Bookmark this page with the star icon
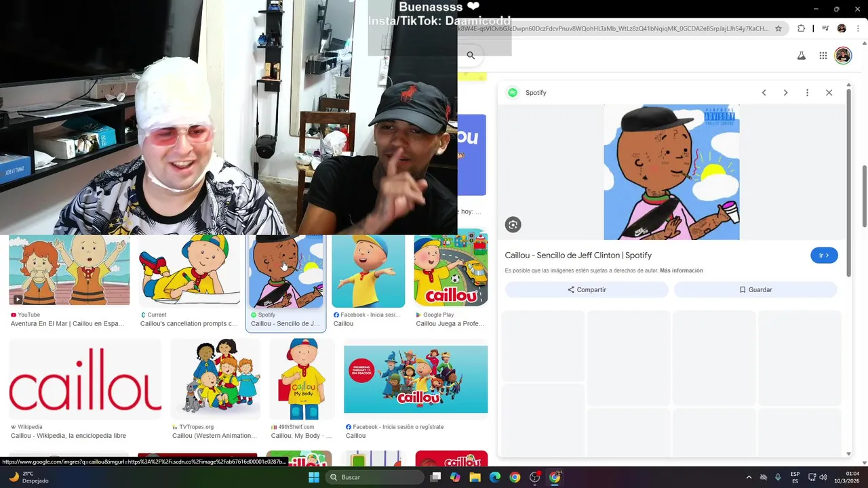Image resolution: width=868 pixels, height=488 pixels. pyautogui.click(x=778, y=28)
